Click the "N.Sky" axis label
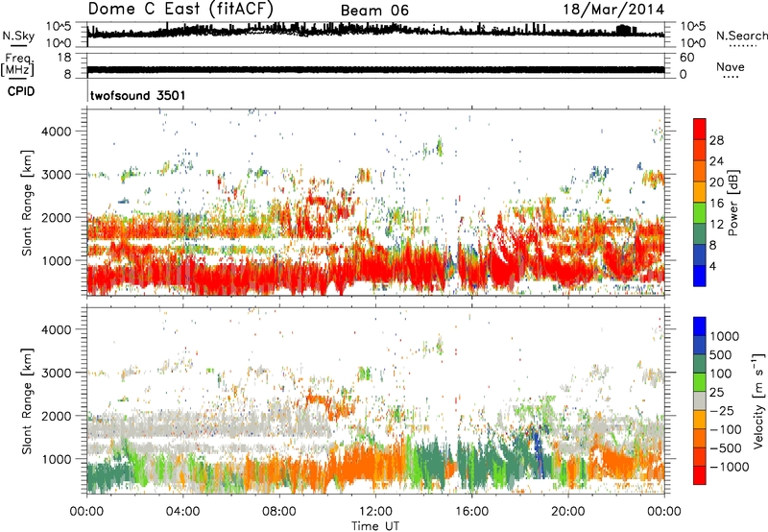 point(18,36)
